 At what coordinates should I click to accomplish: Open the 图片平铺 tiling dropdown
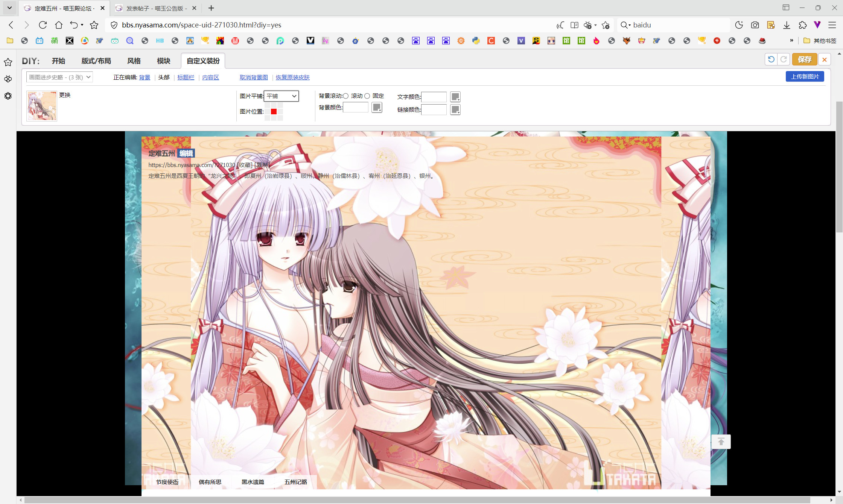click(x=281, y=96)
